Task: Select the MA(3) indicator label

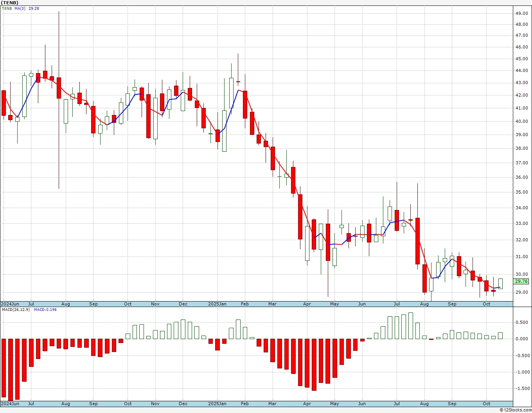Action: [x=20, y=8]
